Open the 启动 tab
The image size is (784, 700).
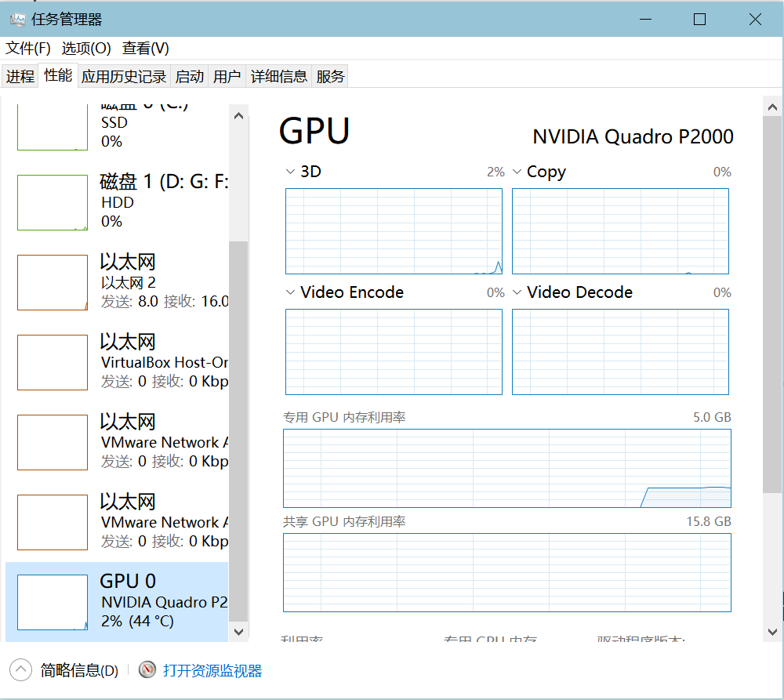click(x=190, y=77)
